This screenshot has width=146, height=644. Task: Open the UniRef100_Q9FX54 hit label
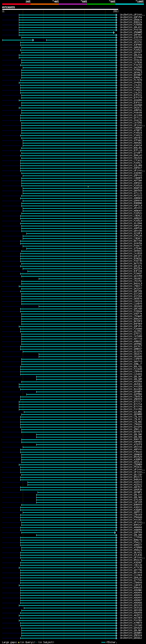point(131,17)
